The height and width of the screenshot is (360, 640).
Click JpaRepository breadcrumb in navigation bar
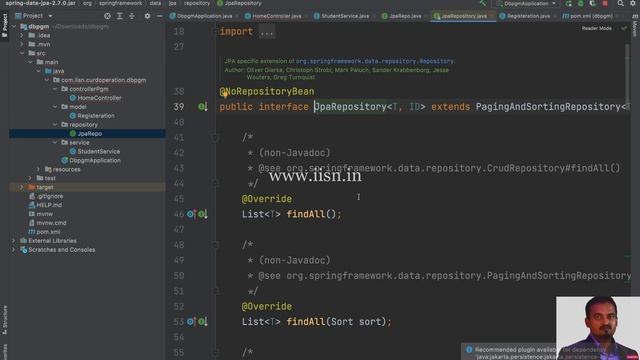click(239, 3)
